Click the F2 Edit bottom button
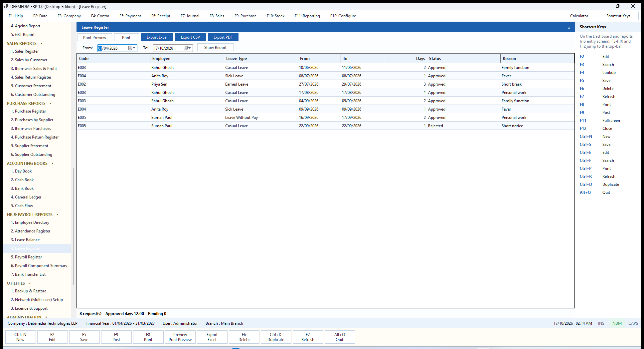Image resolution: width=644 pixels, height=349 pixels. click(52, 337)
